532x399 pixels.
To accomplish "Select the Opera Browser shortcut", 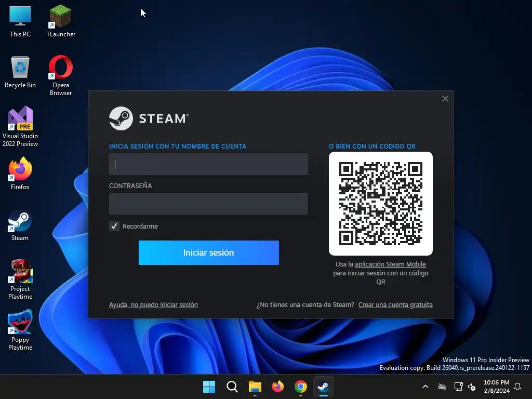I will tap(61, 75).
